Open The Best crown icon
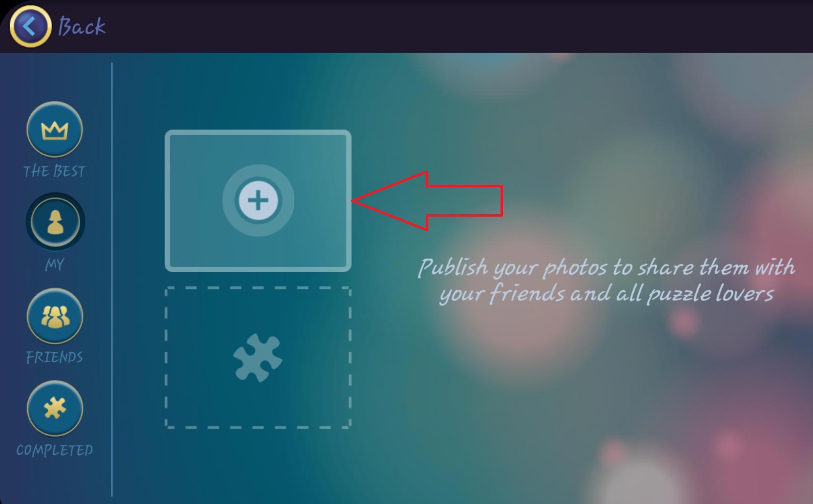This screenshot has width=813, height=504. [x=55, y=130]
